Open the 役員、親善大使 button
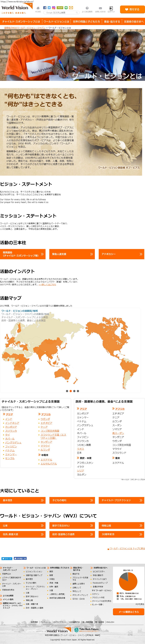145x644 pixels. (23, 534)
